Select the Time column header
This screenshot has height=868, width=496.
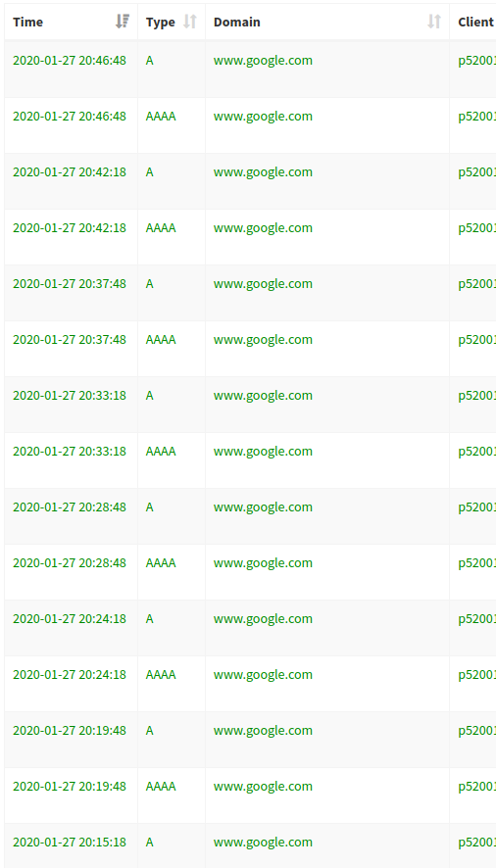[x=27, y=23]
